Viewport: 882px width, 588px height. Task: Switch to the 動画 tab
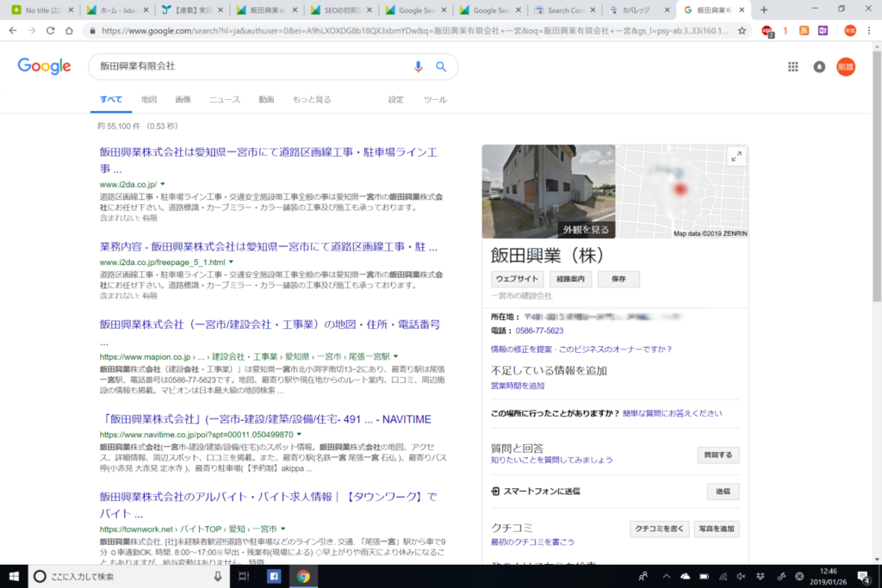[266, 100]
